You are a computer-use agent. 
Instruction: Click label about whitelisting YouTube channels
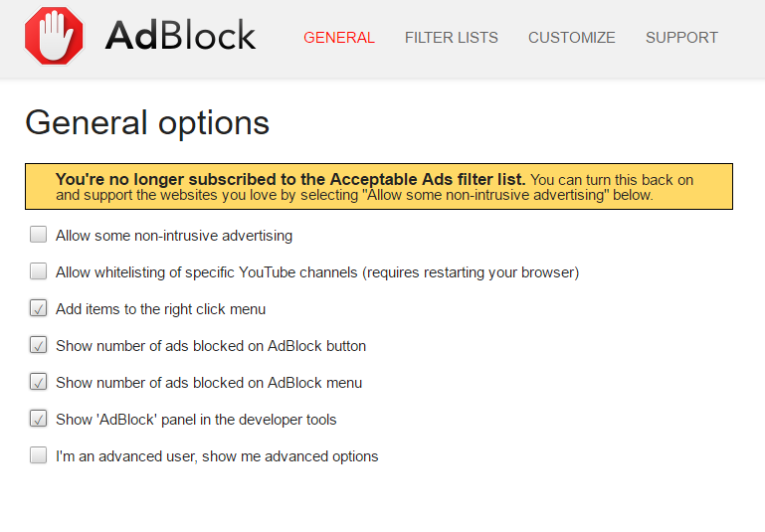[317, 272]
